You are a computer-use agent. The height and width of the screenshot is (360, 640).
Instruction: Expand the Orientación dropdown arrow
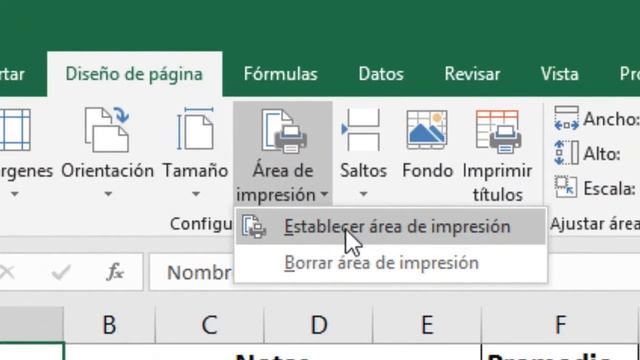click(108, 194)
